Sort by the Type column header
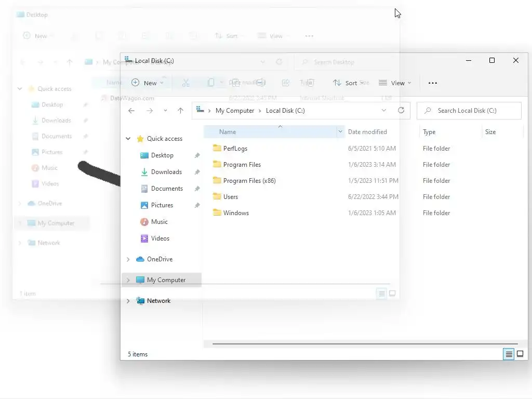Viewport: 532px width, 399px height. pos(429,131)
